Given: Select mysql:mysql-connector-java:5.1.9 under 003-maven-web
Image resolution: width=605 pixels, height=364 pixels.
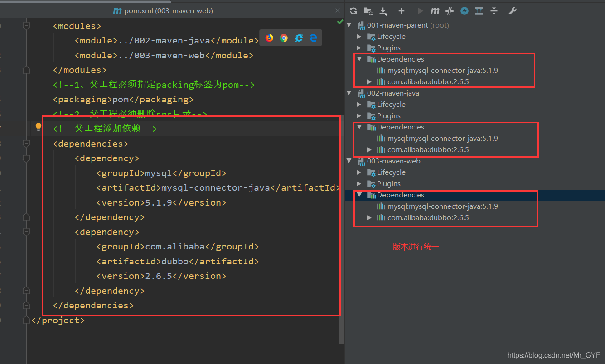Looking at the screenshot, I should tap(442, 206).
